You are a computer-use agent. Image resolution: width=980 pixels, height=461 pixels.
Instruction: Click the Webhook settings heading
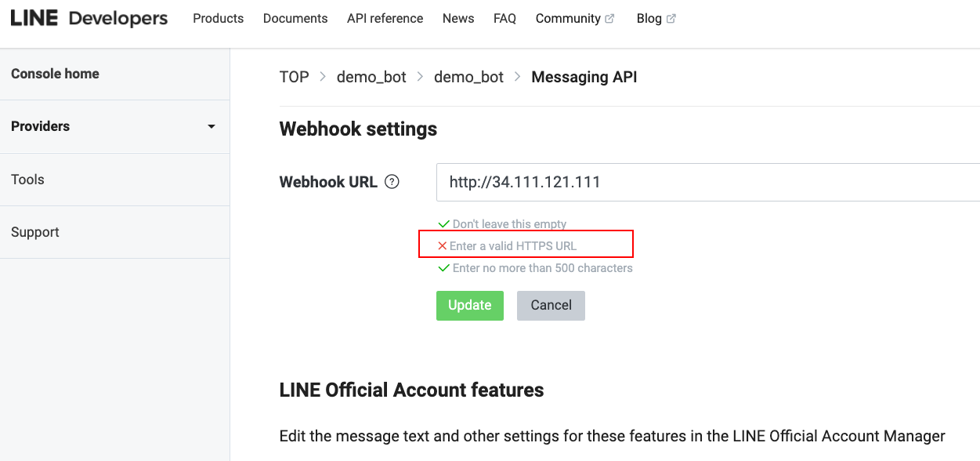tap(358, 129)
